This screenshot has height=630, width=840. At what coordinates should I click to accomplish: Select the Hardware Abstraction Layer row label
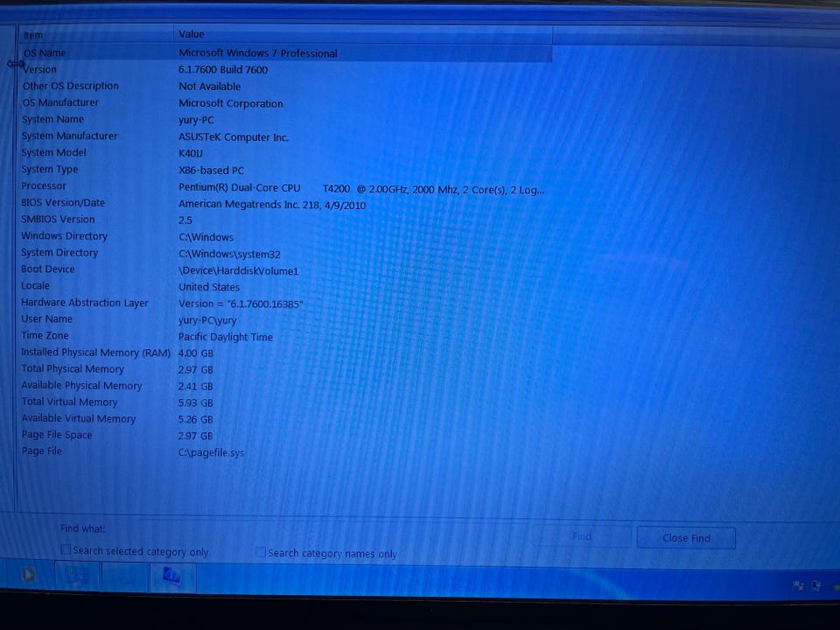click(84, 303)
